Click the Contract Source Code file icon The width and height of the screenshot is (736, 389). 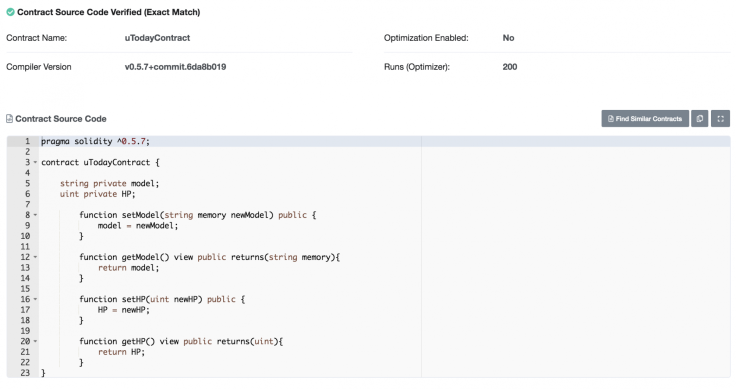(9, 119)
